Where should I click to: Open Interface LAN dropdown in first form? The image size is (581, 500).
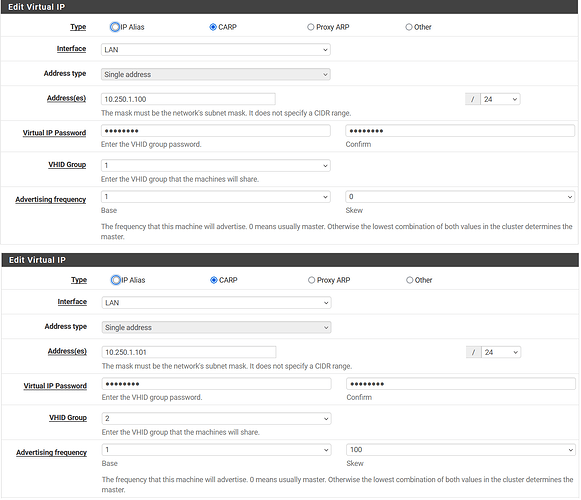point(216,50)
